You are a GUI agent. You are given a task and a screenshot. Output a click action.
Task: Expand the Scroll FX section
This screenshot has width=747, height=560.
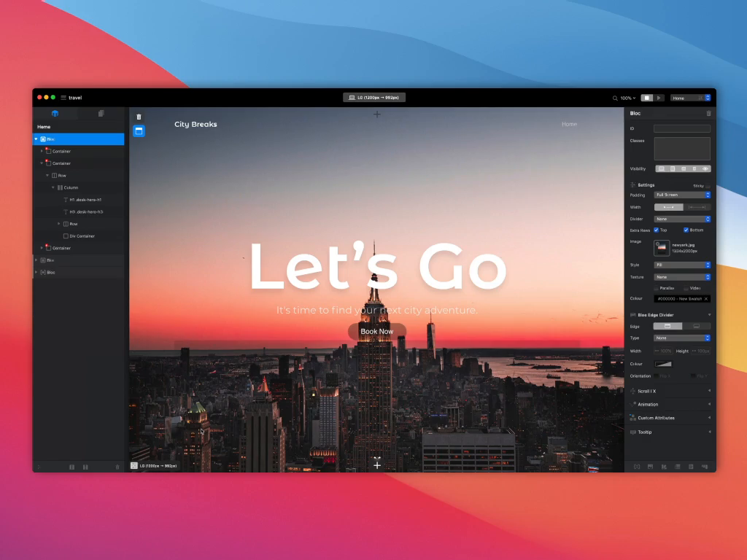coord(709,391)
